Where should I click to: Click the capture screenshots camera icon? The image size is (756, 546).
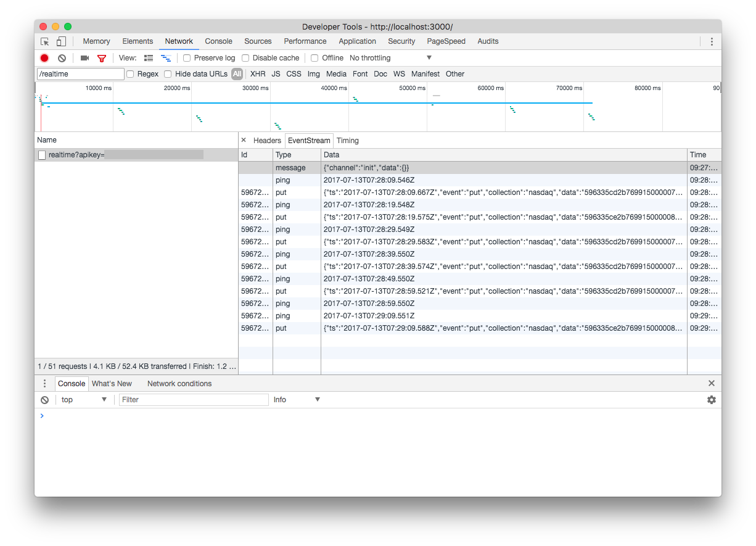pyautogui.click(x=84, y=58)
